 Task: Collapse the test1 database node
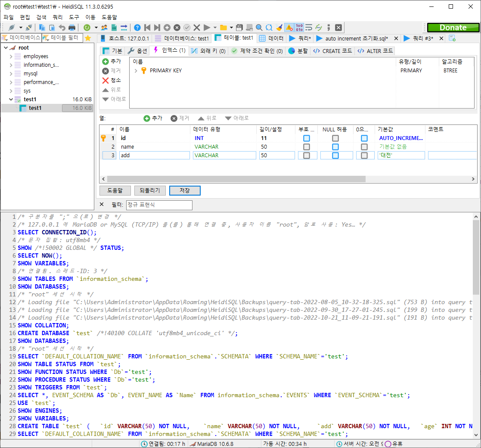pos(11,100)
